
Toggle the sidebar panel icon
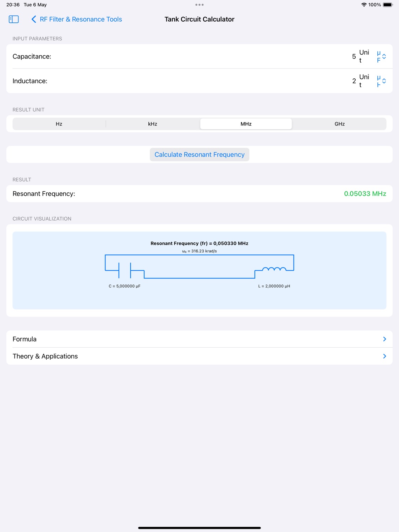tap(13, 19)
